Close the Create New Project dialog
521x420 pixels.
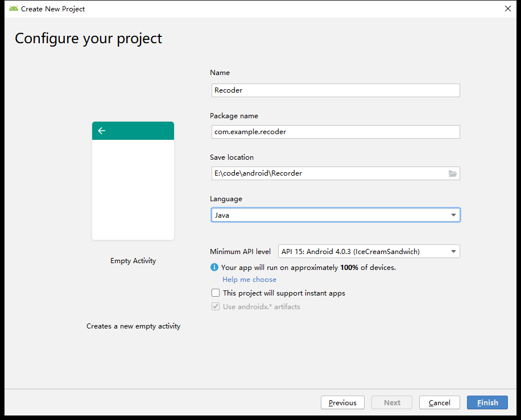507,9
